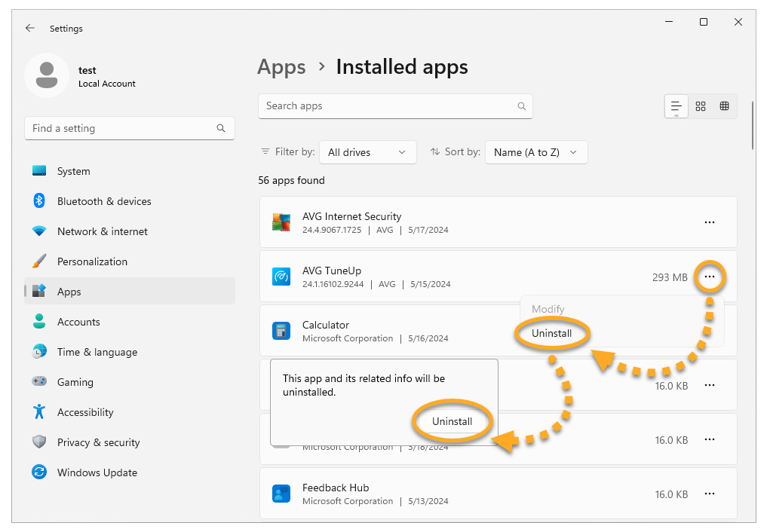The width and height of the screenshot is (767, 532).
Task: Switch to grid view layout icon
Action: click(x=701, y=106)
